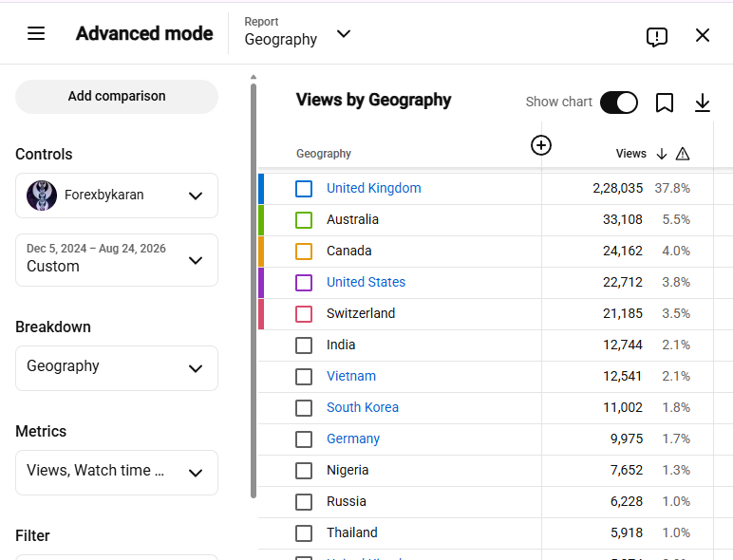Open the United States link
Screen dimensions: 733x560
coord(366,282)
